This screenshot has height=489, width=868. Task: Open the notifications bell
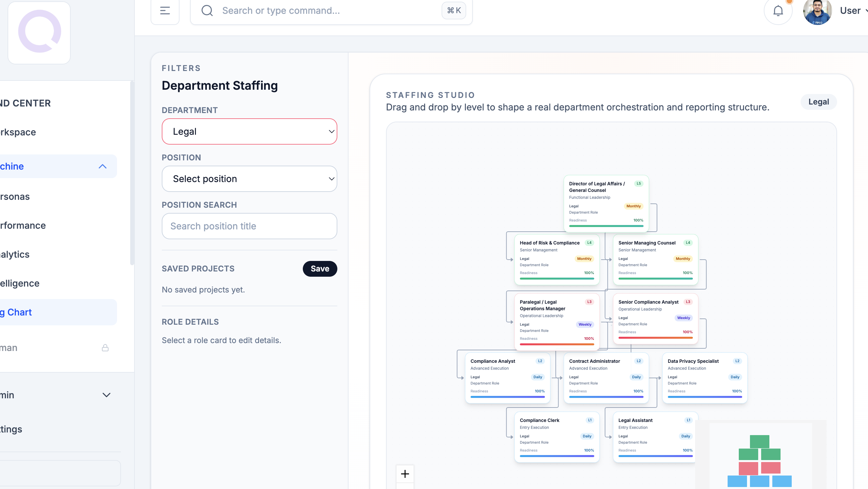coord(778,11)
